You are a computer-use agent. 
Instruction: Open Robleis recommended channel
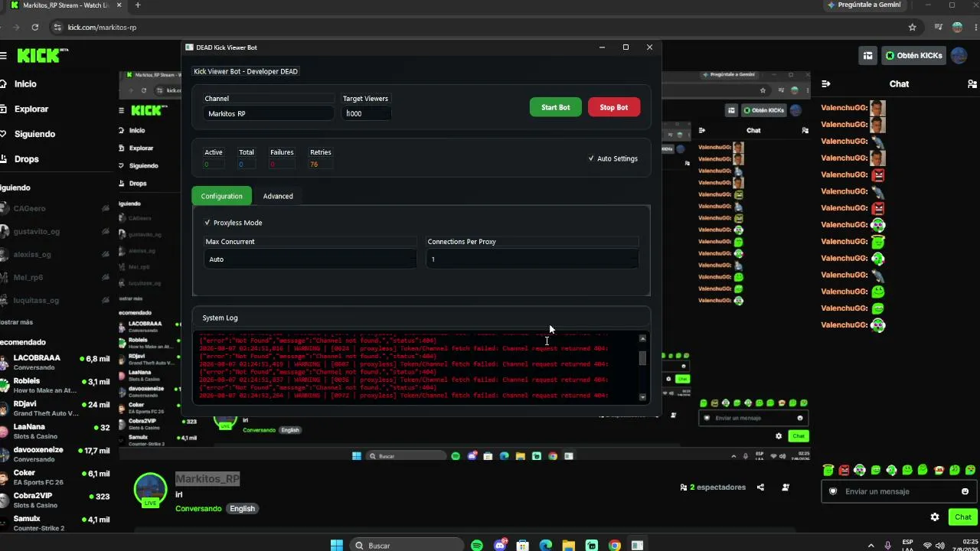pyautogui.click(x=55, y=386)
